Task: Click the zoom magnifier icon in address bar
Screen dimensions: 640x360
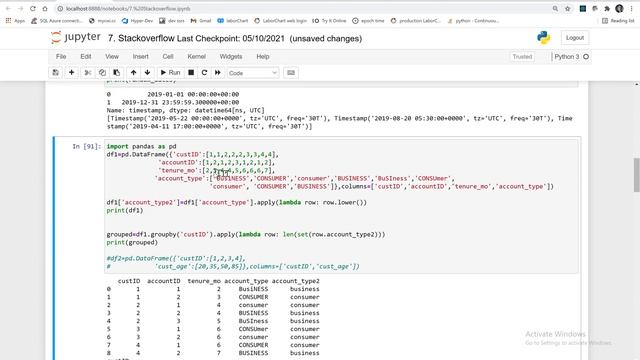Action: pos(555,9)
